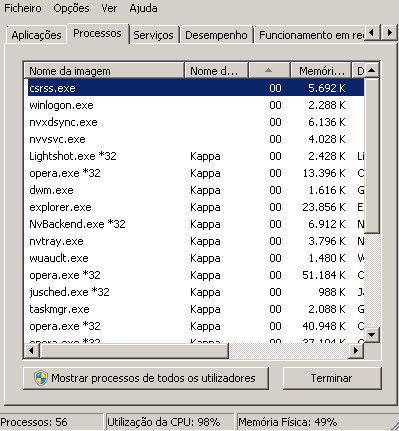Click the horizontal scroll right arrow
The width and height of the screenshot is (399, 431).
click(356, 351)
